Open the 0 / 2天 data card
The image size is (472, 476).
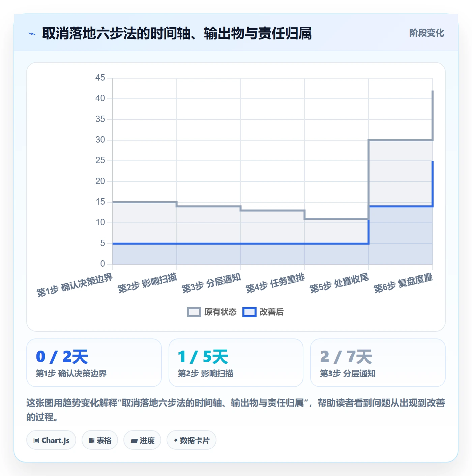pos(94,363)
